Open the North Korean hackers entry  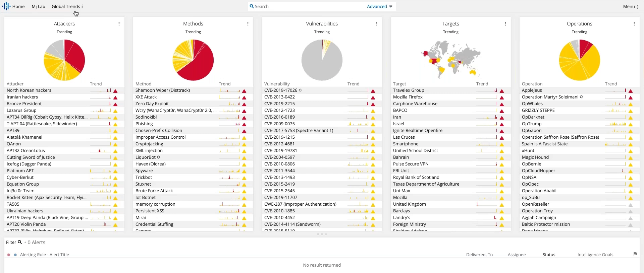[x=29, y=90]
